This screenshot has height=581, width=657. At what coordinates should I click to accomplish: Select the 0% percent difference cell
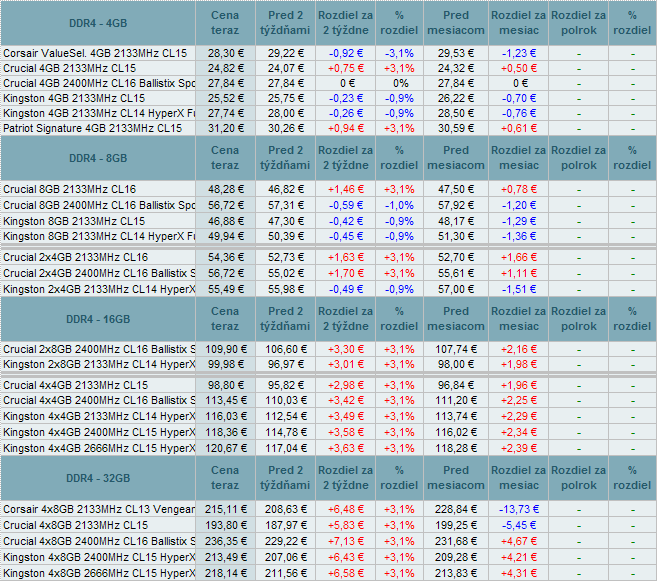[401, 83]
